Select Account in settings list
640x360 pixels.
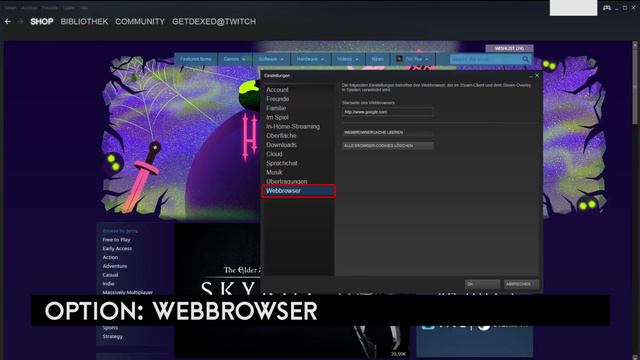click(x=277, y=90)
